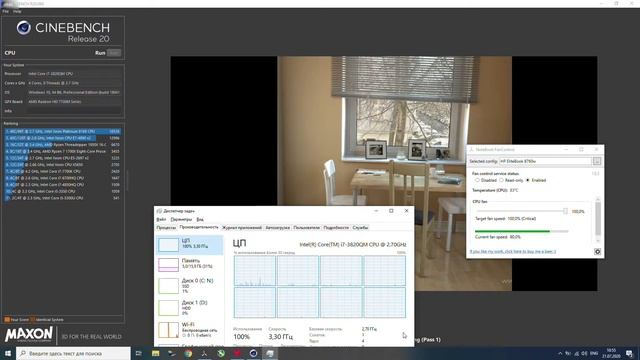Switch to the Процессы tab
The image size is (640, 360).
pos(166,228)
